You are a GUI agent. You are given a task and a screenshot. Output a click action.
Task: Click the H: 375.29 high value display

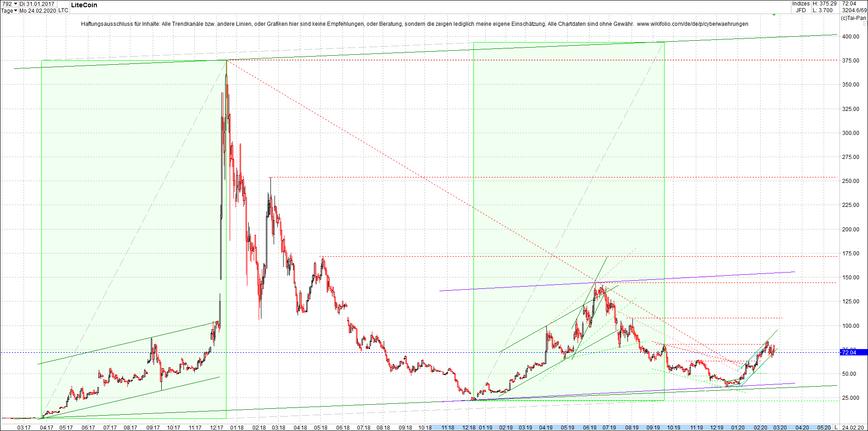[x=825, y=4]
